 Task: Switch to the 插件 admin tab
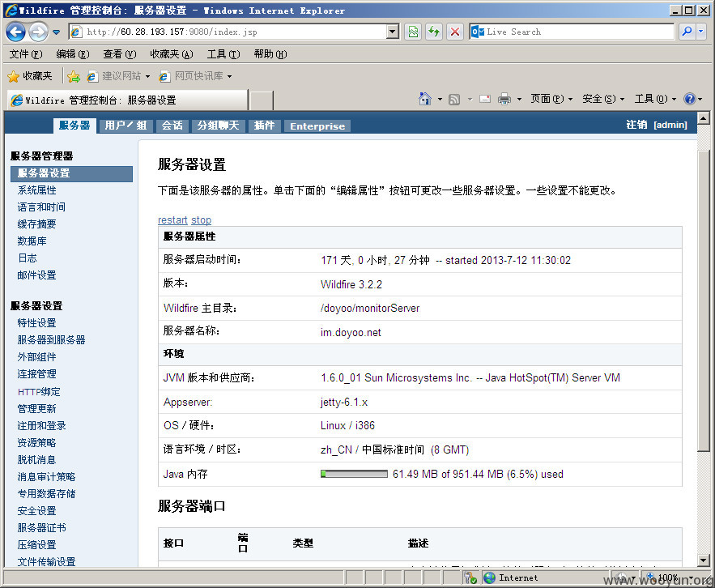pos(265,126)
